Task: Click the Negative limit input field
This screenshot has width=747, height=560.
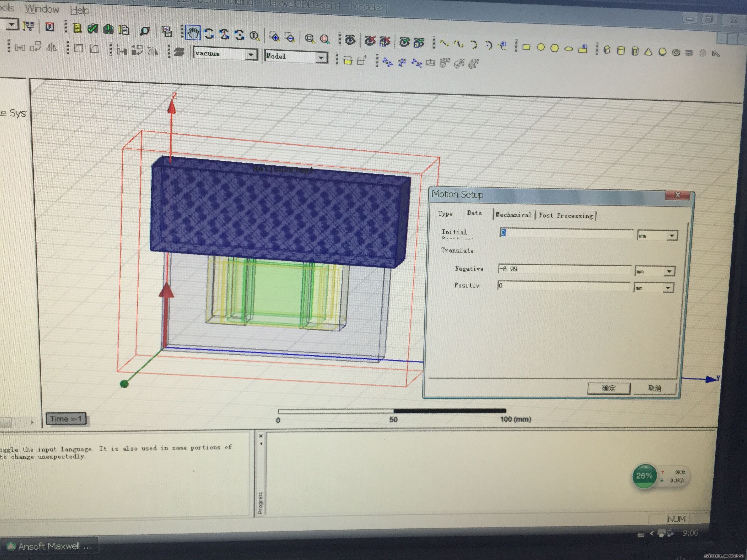Action: click(x=564, y=269)
